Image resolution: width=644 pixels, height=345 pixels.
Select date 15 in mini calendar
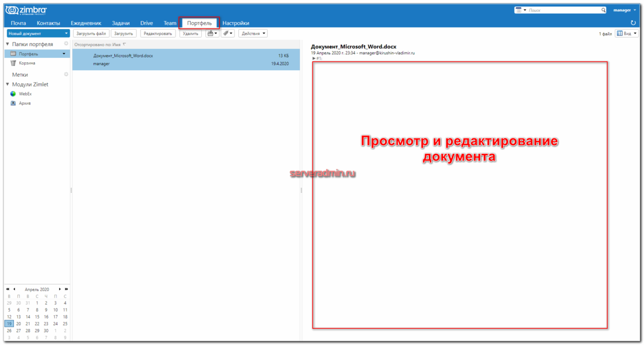point(36,317)
